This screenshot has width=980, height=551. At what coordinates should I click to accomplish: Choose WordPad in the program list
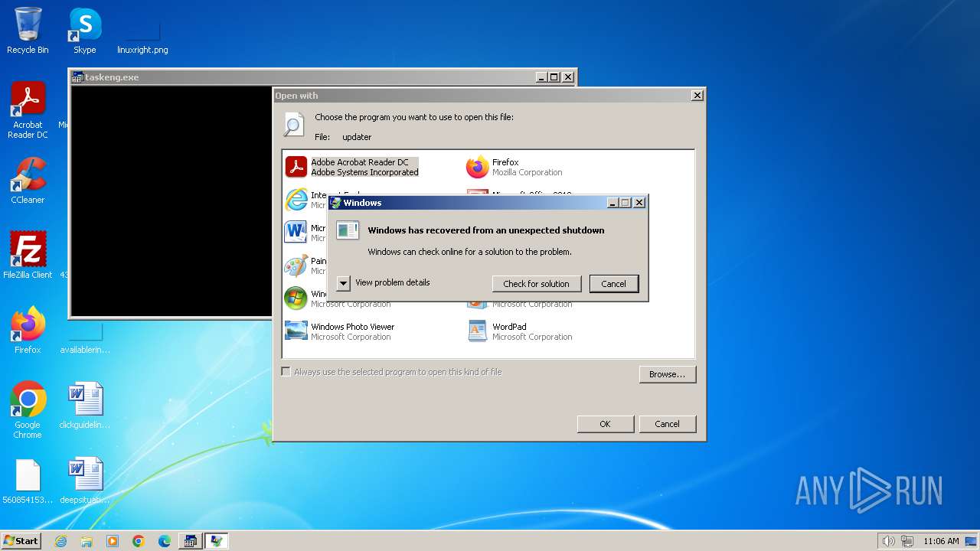(521, 331)
